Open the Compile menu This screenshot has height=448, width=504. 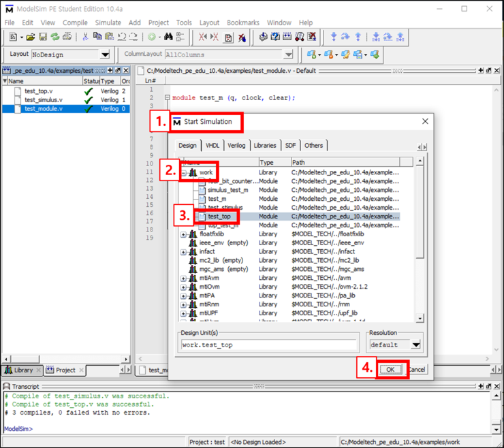75,22
